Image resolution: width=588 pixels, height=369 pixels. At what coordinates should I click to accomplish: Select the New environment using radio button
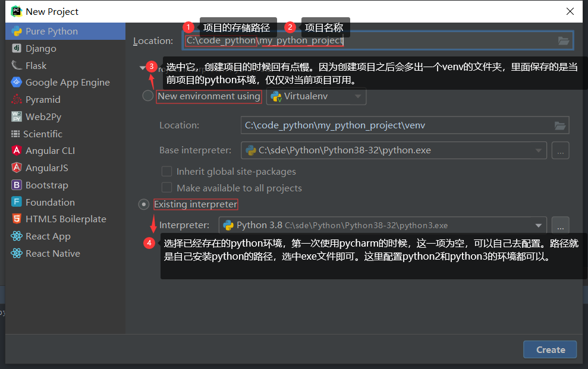click(x=148, y=96)
